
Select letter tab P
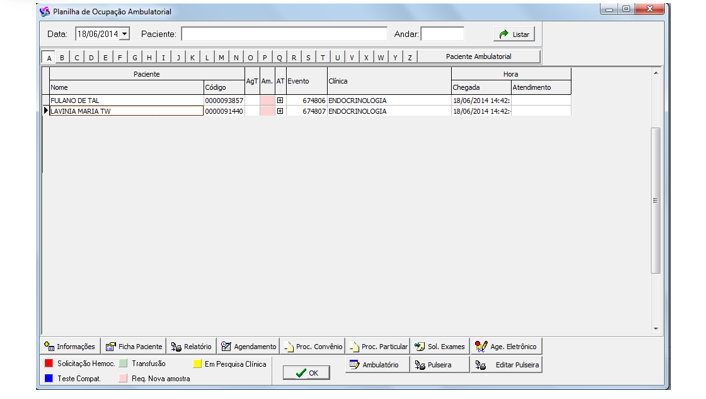click(x=265, y=57)
